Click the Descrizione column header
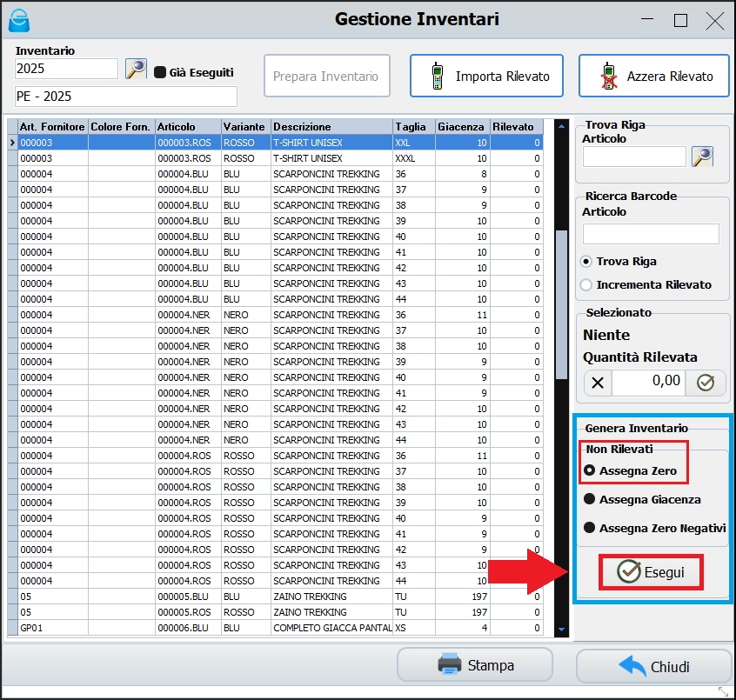Image resolution: width=736 pixels, height=700 pixels. (x=331, y=127)
